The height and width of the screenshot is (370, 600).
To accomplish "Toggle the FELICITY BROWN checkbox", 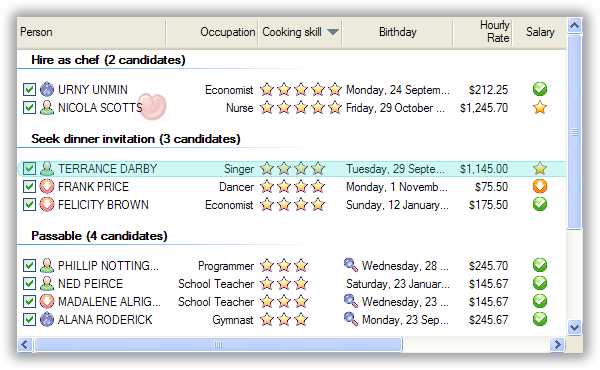I will point(29,205).
